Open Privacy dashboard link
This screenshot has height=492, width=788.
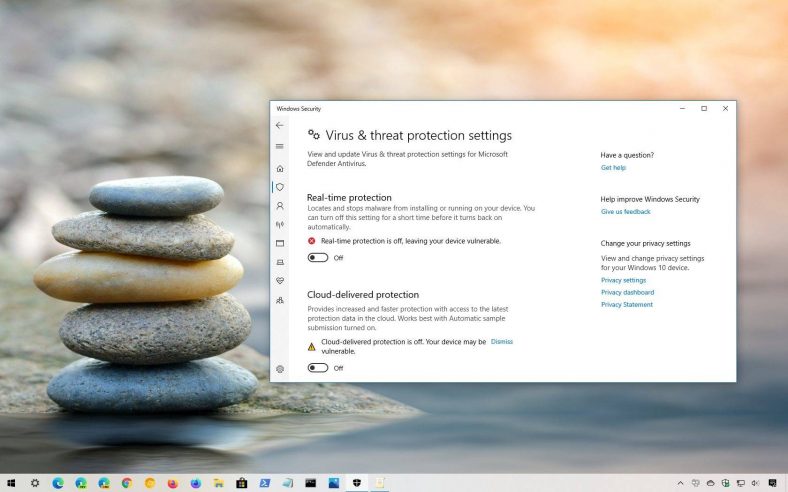(627, 292)
